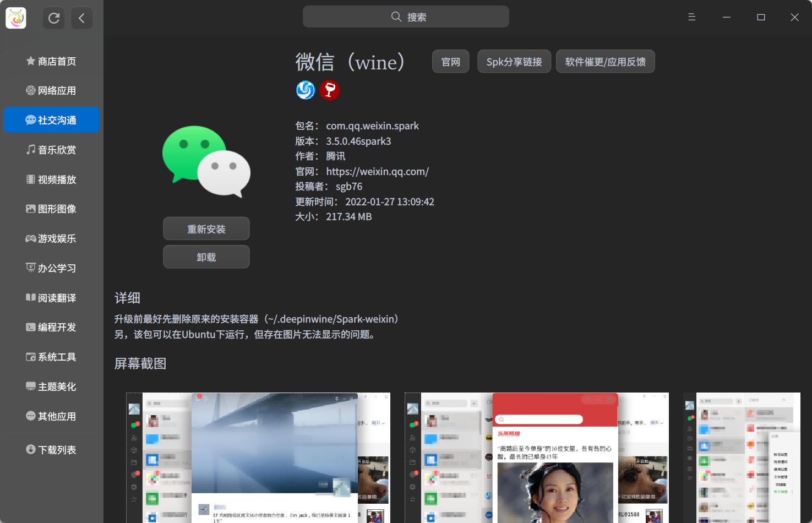Open the 音乐欣赏 category icon
The height and width of the screenshot is (523, 812).
pos(31,149)
